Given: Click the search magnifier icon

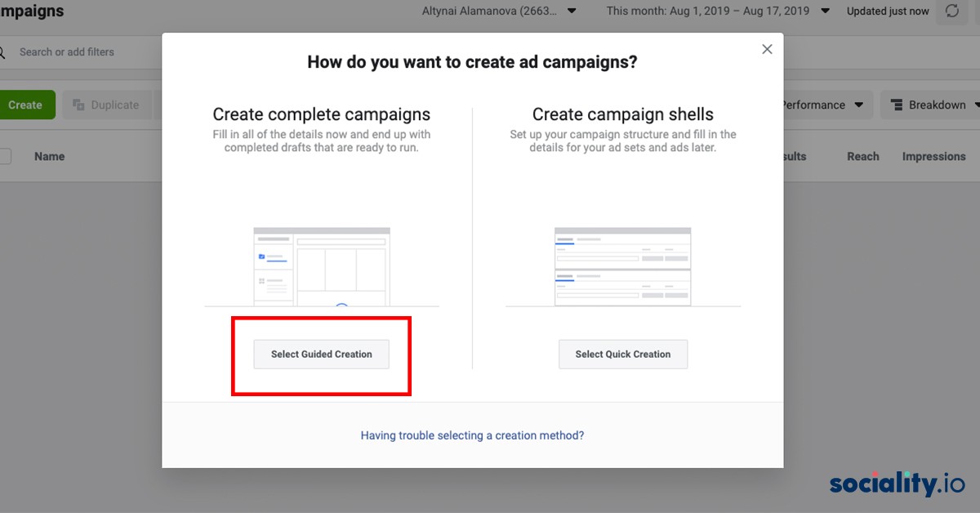Looking at the screenshot, I should 5,51.
